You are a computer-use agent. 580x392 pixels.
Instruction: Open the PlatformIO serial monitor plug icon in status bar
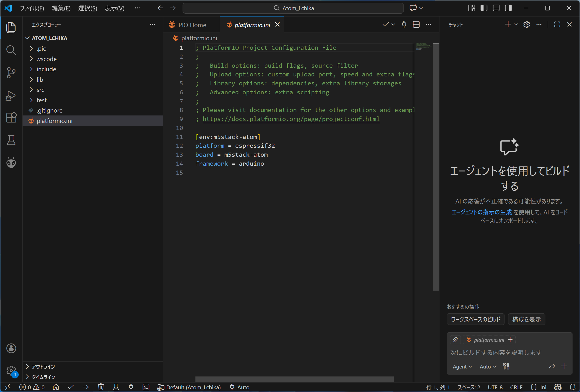131,387
